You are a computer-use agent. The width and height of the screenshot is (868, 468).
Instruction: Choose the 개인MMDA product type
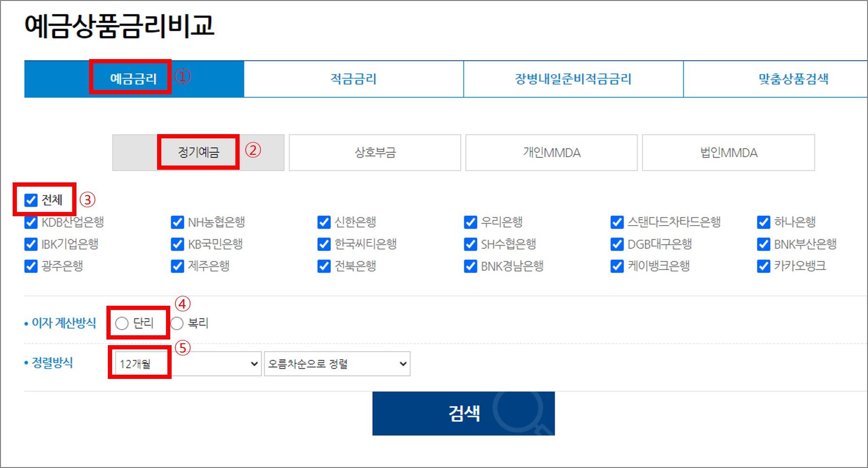click(551, 152)
